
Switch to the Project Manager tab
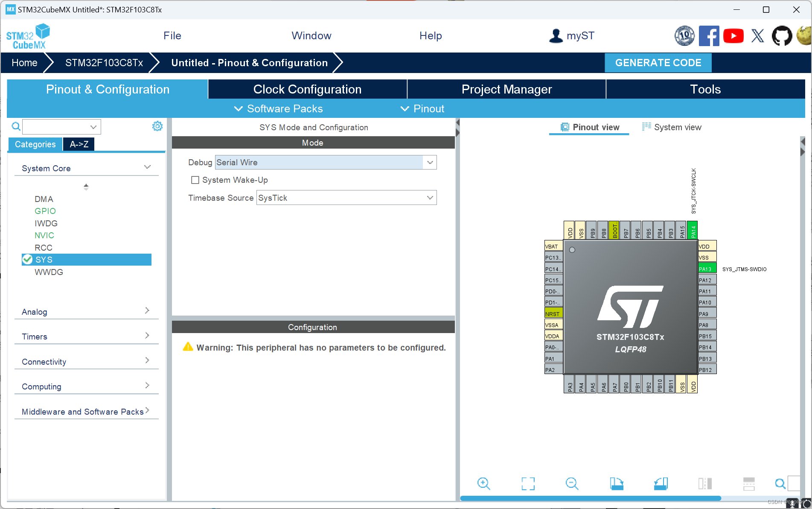click(506, 89)
